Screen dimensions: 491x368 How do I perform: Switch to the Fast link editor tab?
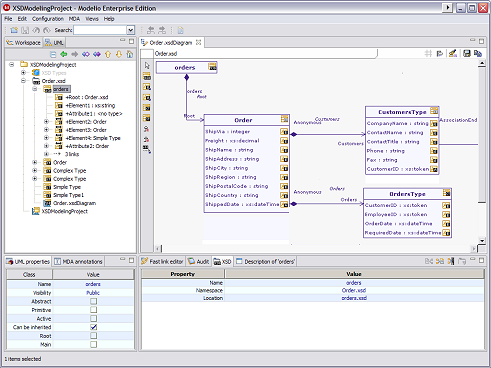click(x=162, y=262)
